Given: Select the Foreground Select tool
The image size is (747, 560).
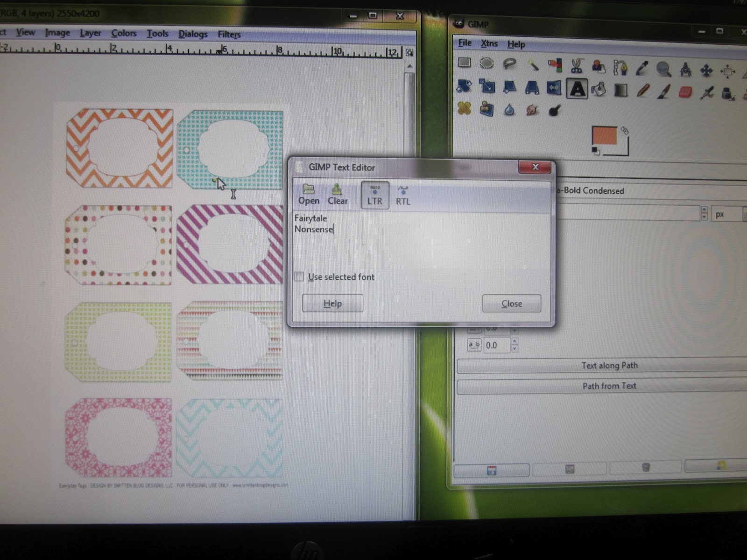Looking at the screenshot, I should coord(598,67).
